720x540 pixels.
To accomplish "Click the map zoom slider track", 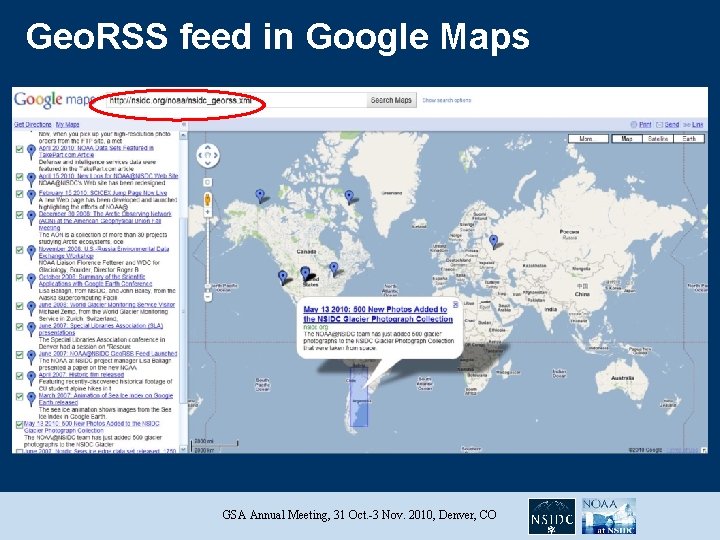I will coord(208,253).
